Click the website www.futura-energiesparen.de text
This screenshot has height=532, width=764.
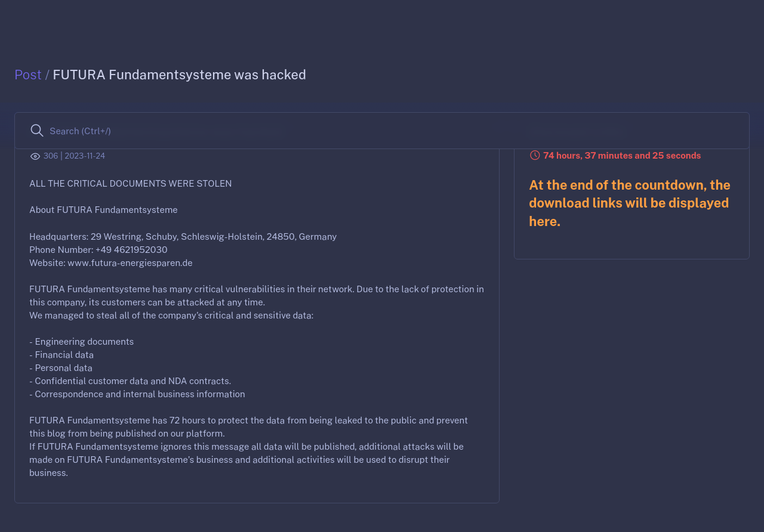[111, 262]
